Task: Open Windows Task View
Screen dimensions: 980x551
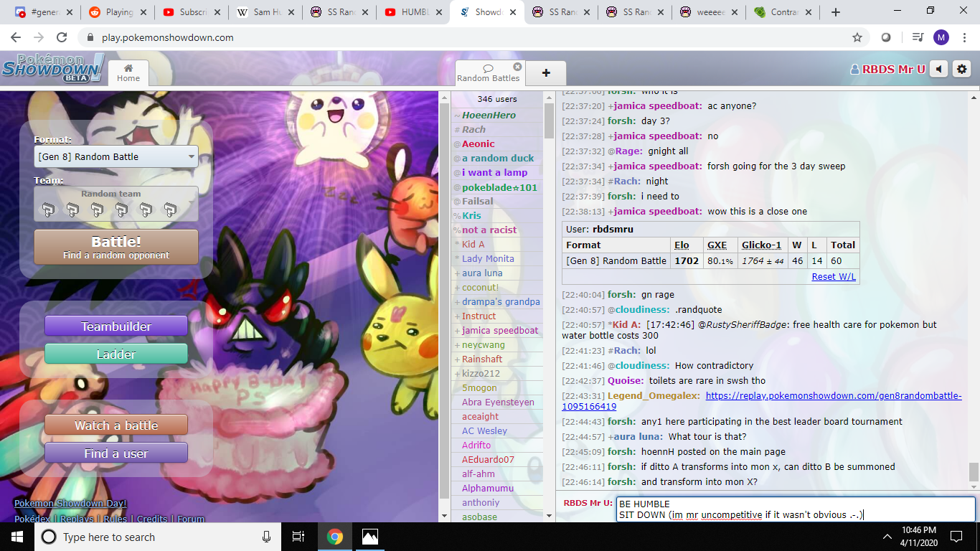Action: [298, 537]
